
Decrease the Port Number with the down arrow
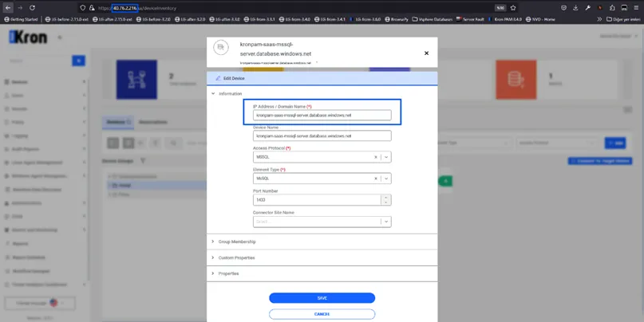385,202
